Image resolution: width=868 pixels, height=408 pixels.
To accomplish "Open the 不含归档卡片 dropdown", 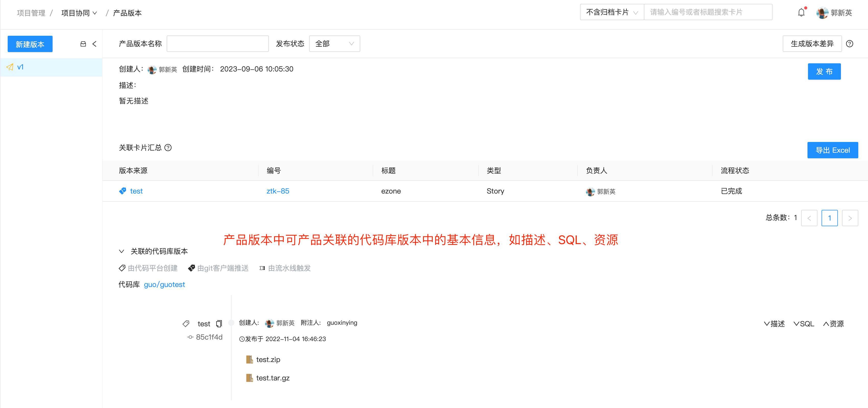I will [x=611, y=12].
